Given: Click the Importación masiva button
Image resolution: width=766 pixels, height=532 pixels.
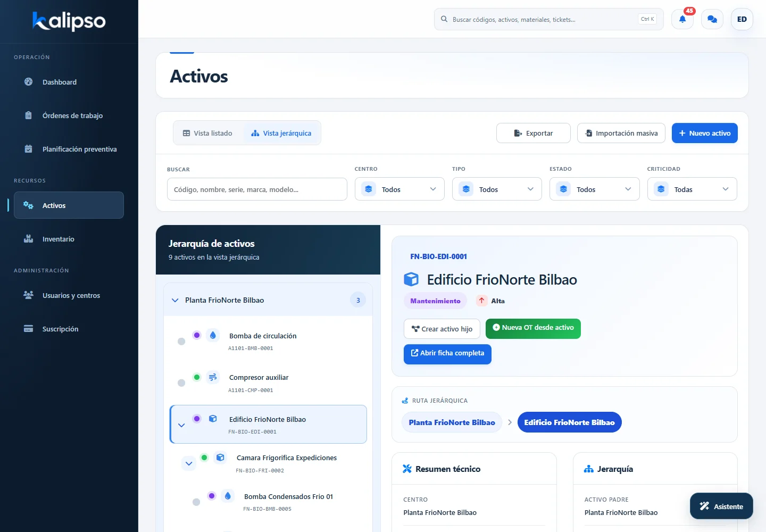Looking at the screenshot, I should pos(621,133).
